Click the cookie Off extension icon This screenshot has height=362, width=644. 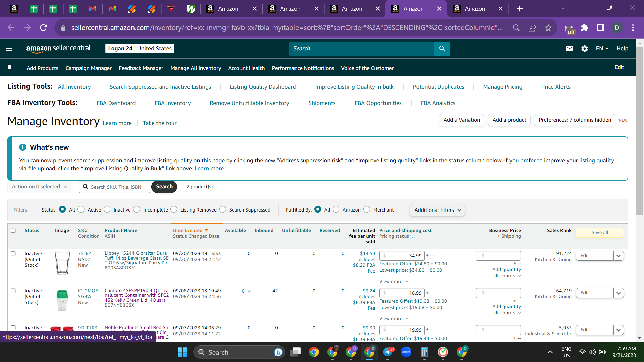[569, 29]
